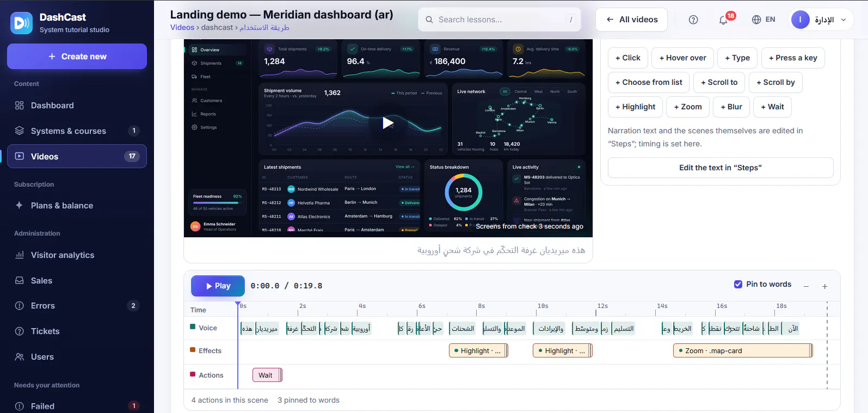868x413 pixels.
Task: Open Failed item in sidebar
Action: pos(77,406)
